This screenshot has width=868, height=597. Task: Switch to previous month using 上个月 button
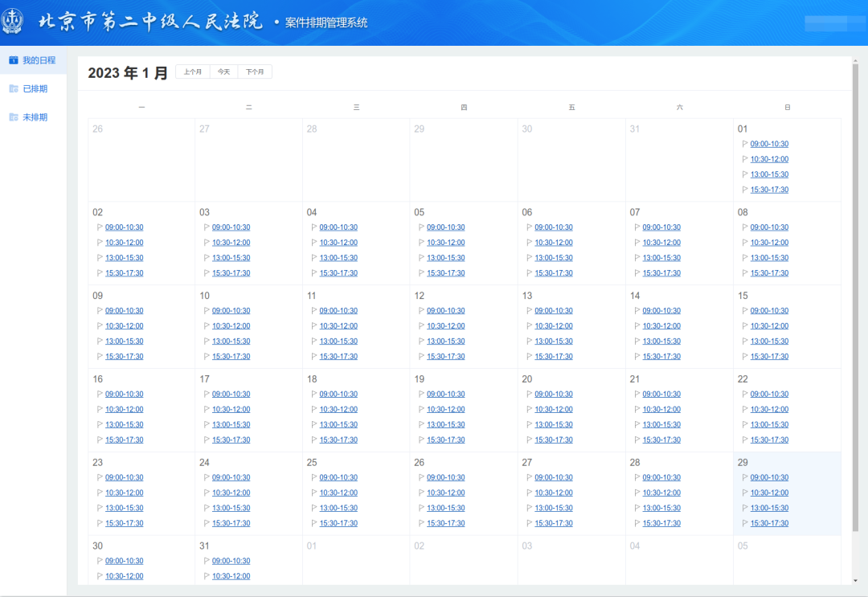193,72
